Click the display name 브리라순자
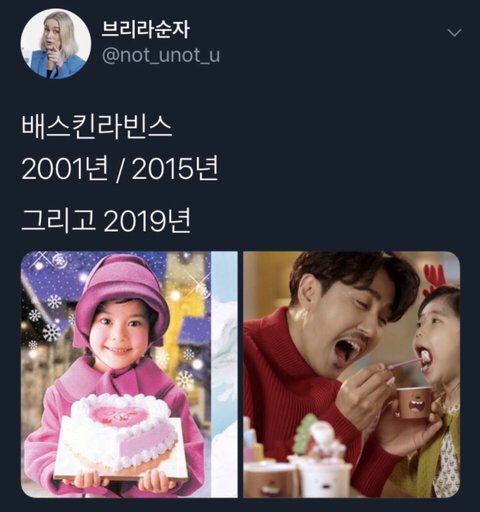480x512 pixels. [145, 29]
